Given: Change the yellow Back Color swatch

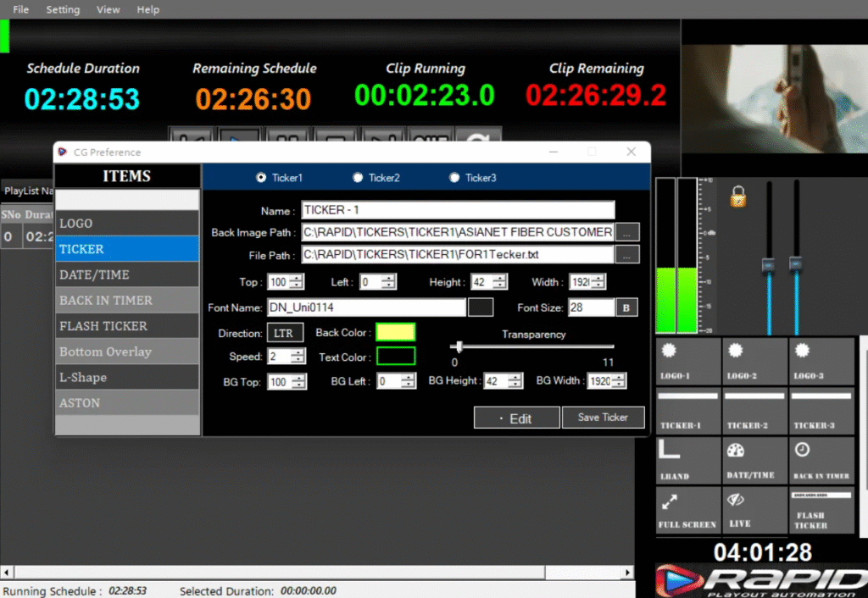Looking at the screenshot, I should pyautogui.click(x=395, y=332).
